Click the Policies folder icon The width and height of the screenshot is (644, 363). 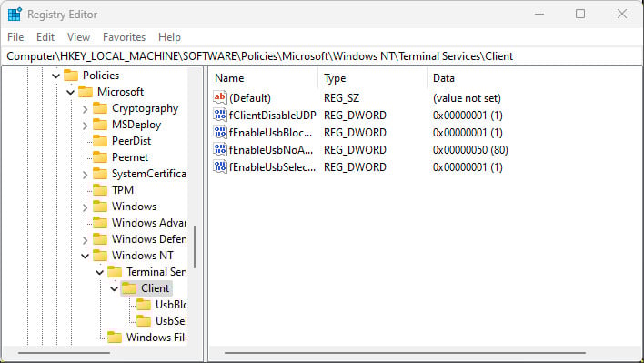click(71, 76)
